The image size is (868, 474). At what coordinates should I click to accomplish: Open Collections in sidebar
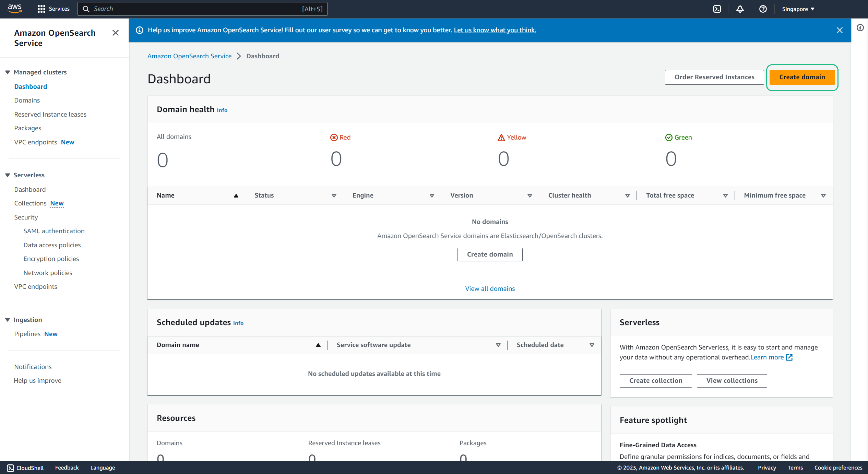click(x=30, y=203)
